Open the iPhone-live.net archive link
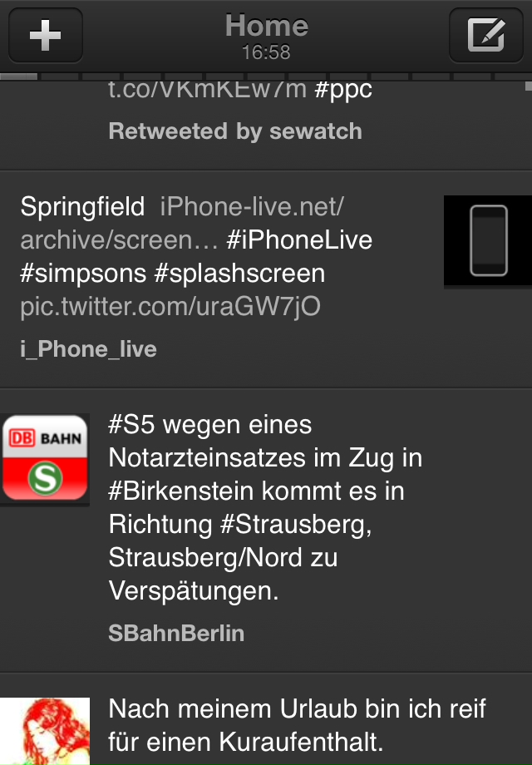532x765 pixels. 182,224
